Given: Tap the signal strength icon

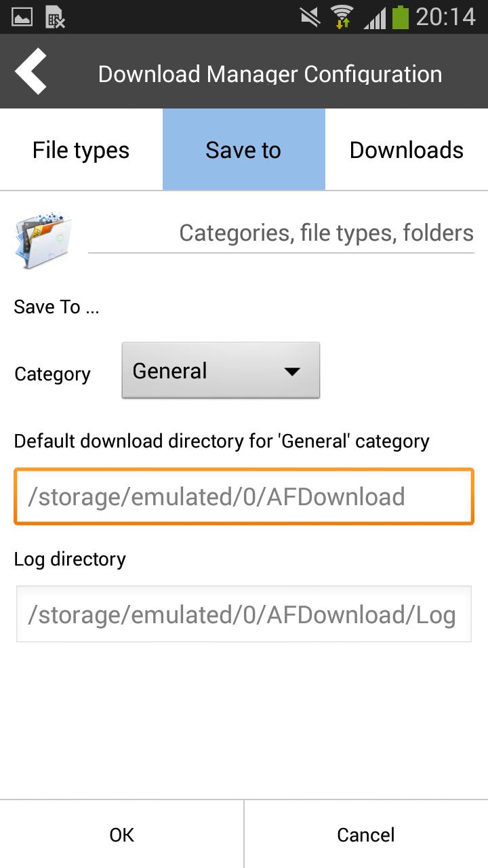Looking at the screenshot, I should pyautogui.click(x=375, y=17).
